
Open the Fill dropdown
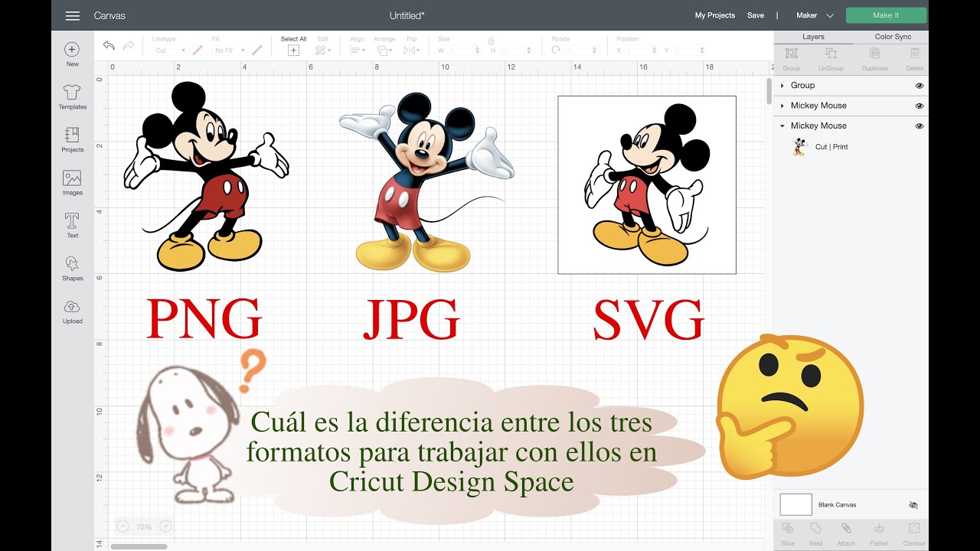(x=230, y=51)
